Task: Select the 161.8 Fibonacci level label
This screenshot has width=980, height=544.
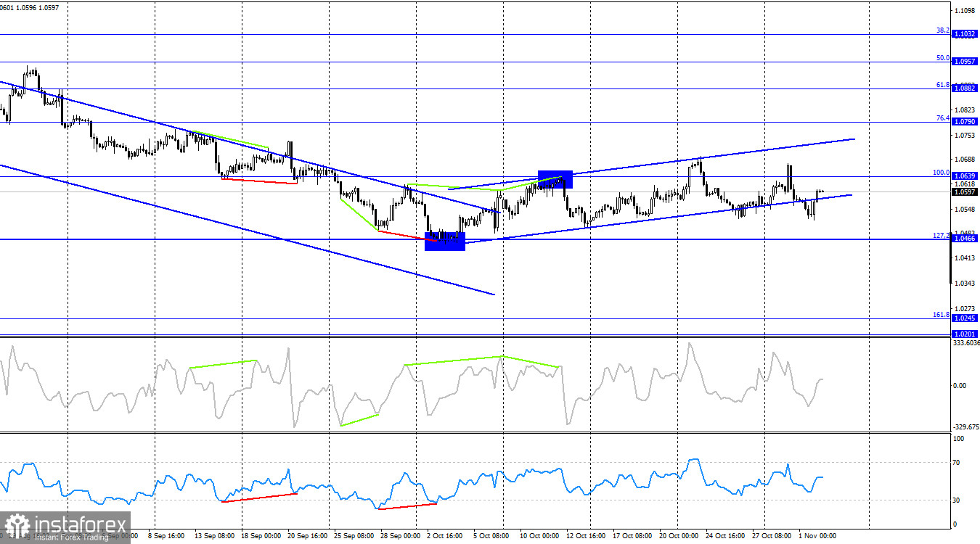Action: point(941,315)
